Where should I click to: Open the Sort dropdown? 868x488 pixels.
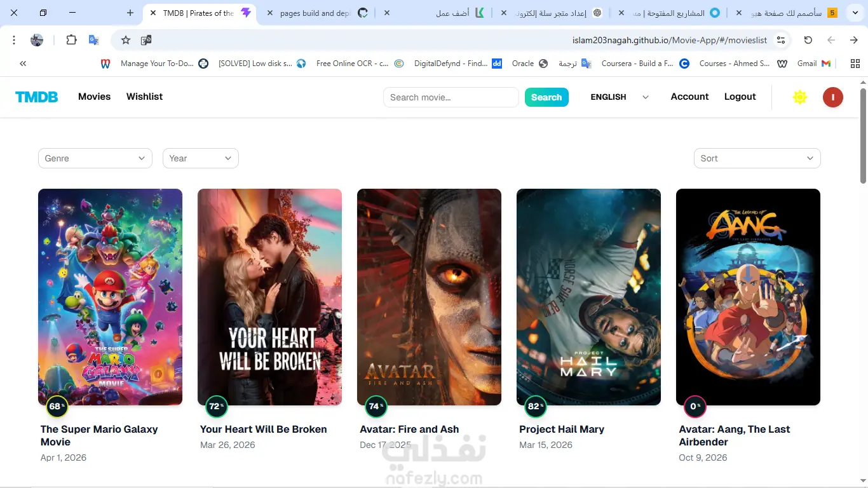[757, 158]
